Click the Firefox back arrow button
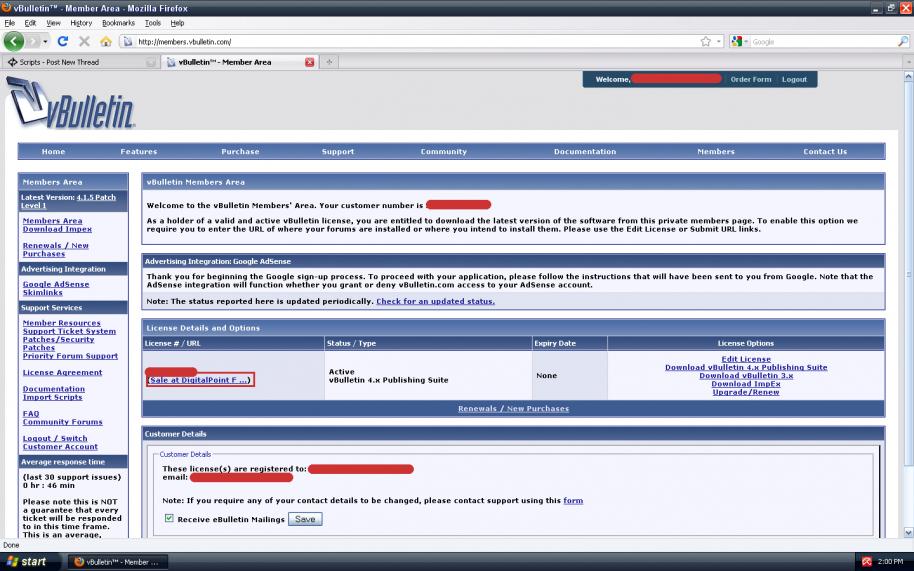This screenshot has height=571, width=914. click(x=13, y=41)
